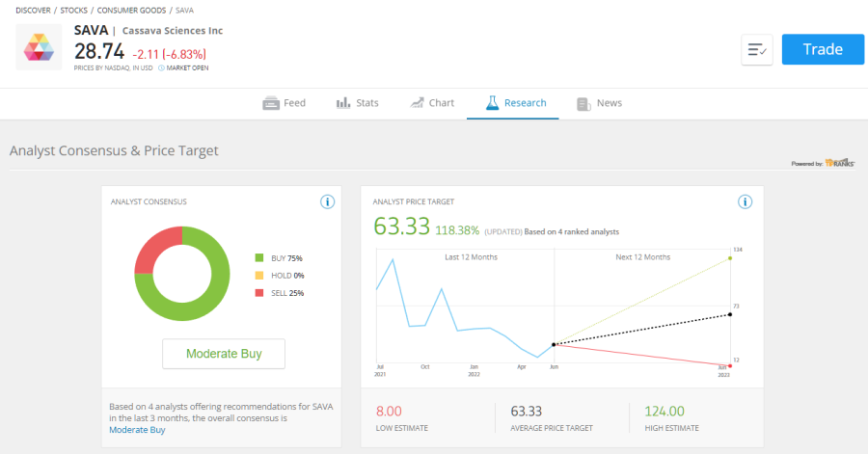Click DISCOVER breadcrumb link

point(33,11)
